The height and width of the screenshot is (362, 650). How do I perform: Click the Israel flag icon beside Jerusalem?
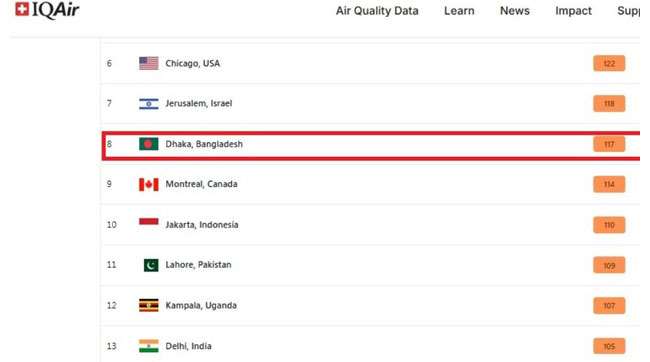[x=148, y=104]
